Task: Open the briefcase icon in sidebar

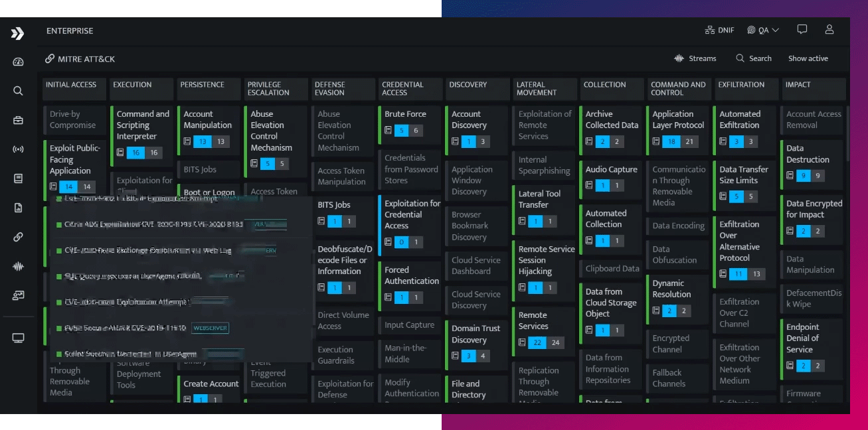Action: click(18, 120)
